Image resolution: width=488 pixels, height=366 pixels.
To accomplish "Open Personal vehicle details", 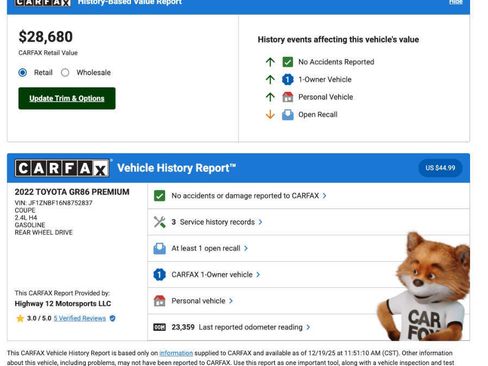I will pos(198,301).
